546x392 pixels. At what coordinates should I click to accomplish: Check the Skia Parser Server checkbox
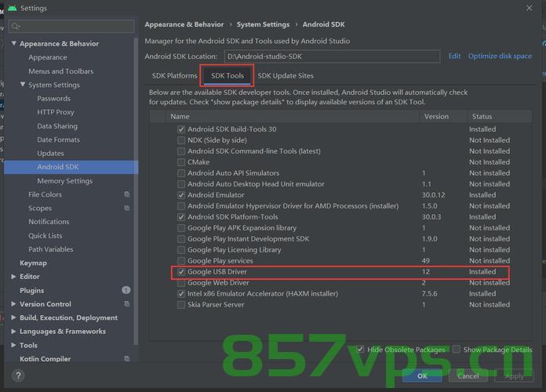(x=181, y=305)
